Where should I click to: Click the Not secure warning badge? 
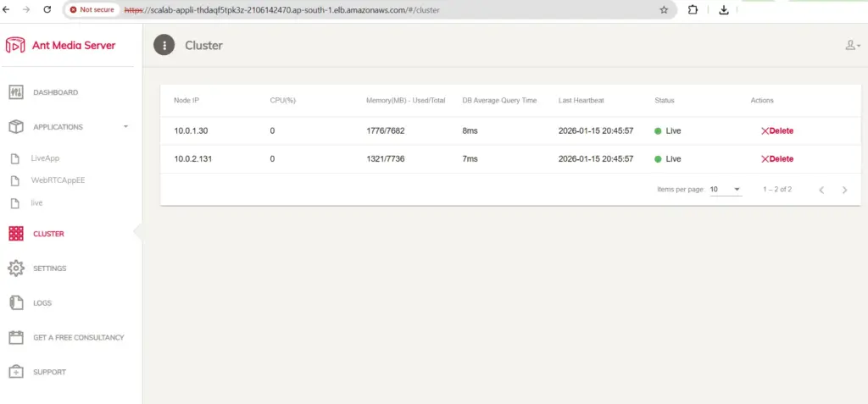[92, 9]
